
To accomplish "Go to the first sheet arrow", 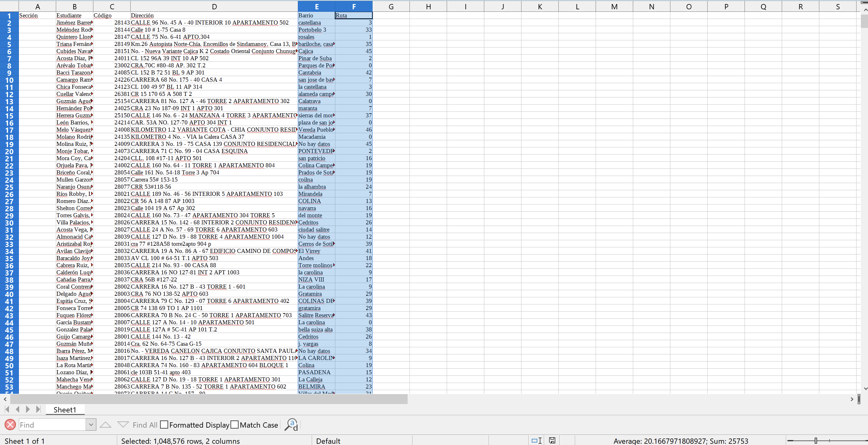I will point(7,409).
